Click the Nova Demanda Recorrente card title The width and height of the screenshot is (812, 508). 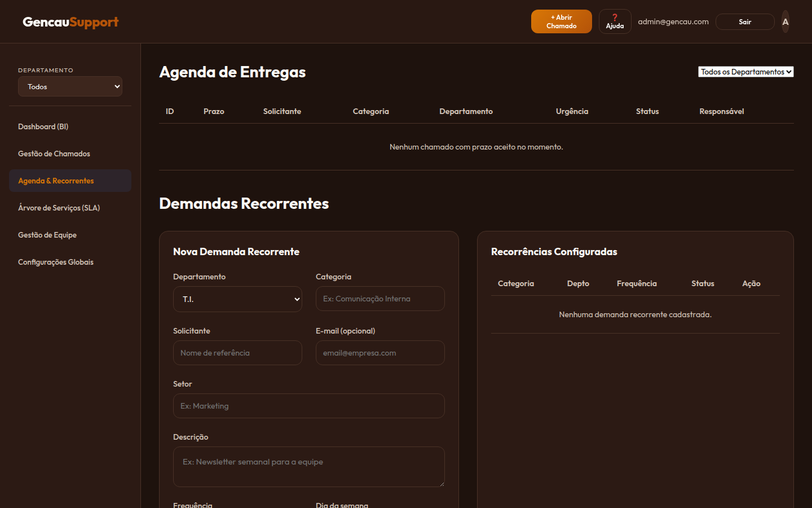[236, 252]
